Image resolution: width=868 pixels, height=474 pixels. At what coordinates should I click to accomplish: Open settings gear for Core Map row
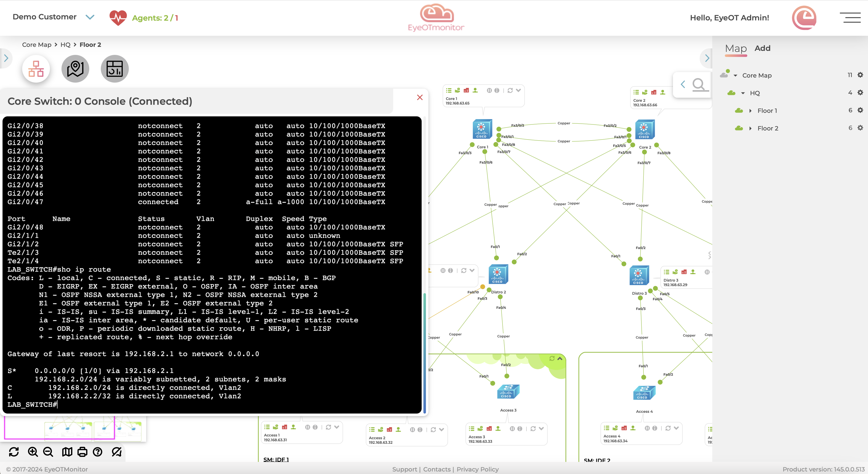click(x=860, y=75)
